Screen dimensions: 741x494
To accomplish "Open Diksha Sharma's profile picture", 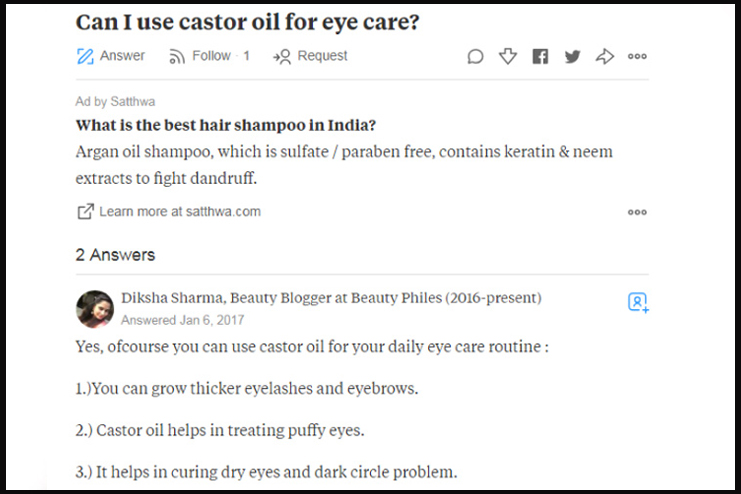I will [95, 309].
